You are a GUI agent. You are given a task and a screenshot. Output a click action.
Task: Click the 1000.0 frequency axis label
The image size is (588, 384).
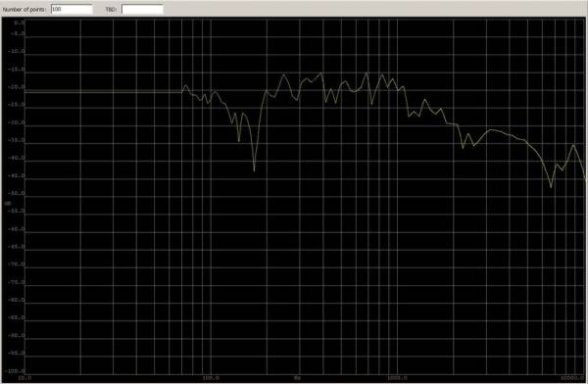(x=398, y=378)
